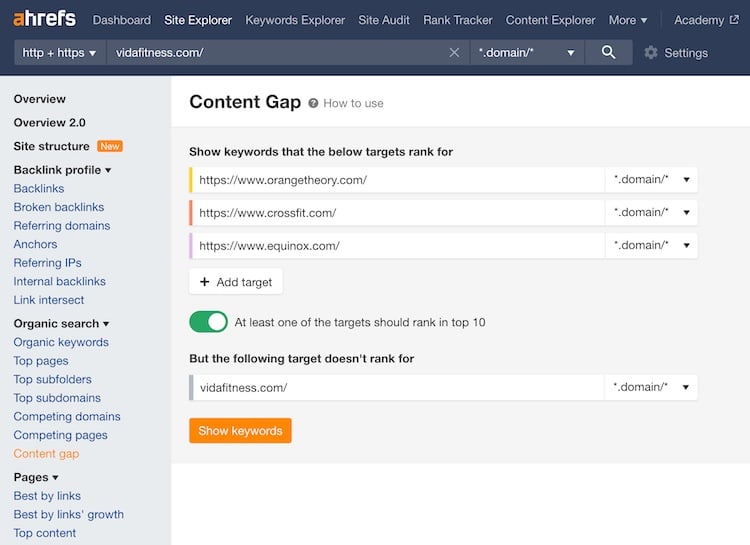Image resolution: width=750 pixels, height=545 pixels.
Task: Go to Dashboard
Action: (121, 20)
